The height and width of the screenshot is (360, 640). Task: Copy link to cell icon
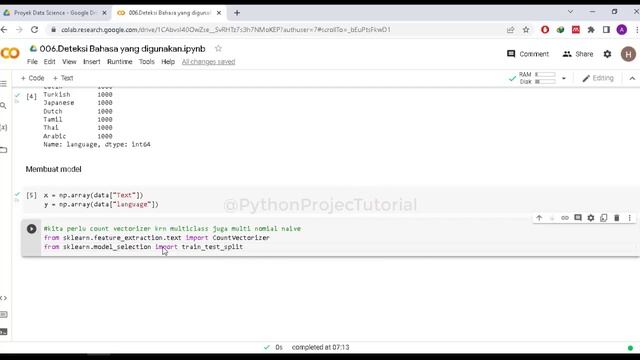[564, 218]
